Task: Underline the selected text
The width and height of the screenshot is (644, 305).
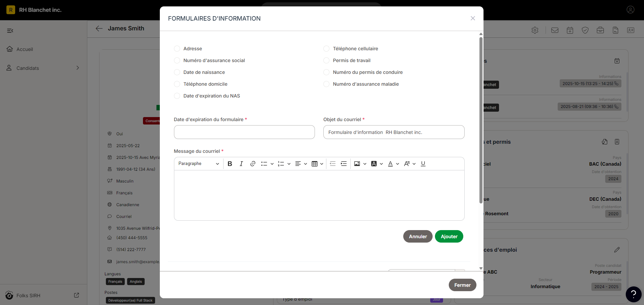Action: 423,164
